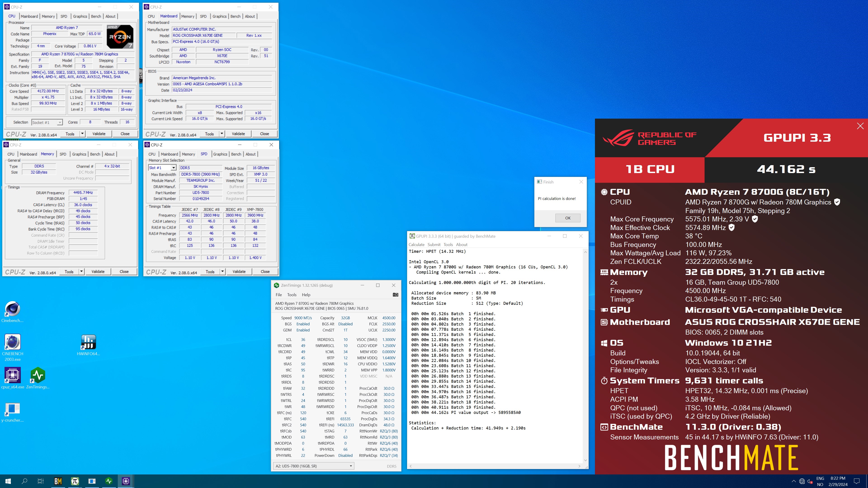Click the GPUPI vertical scrollbar track
The height and width of the screenshot is (488, 868).
(585, 356)
